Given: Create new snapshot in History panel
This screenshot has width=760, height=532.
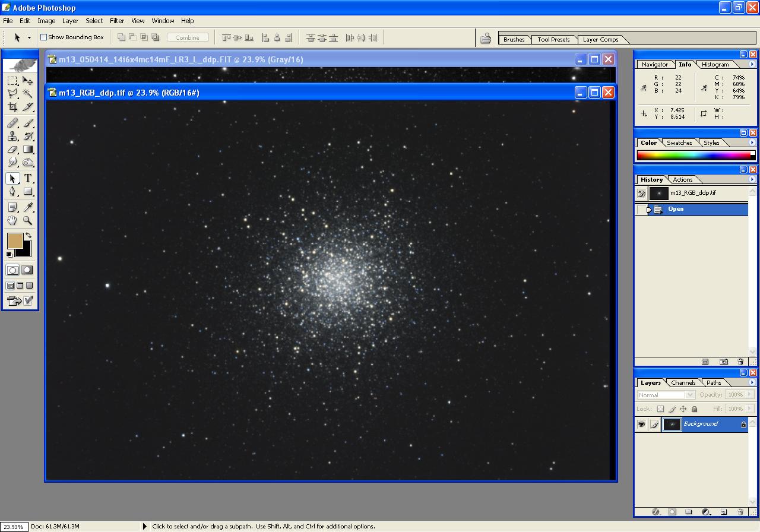Looking at the screenshot, I should pyautogui.click(x=723, y=362).
